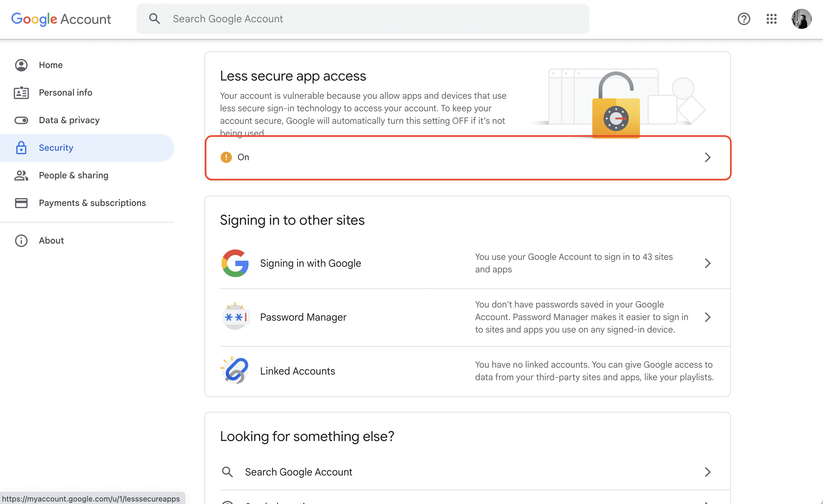Open the profile avatar menu
The height and width of the screenshot is (504, 823).
(802, 19)
